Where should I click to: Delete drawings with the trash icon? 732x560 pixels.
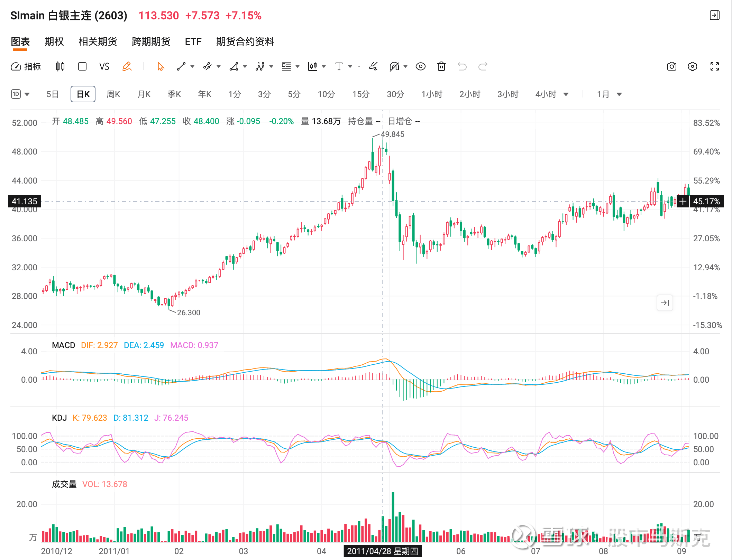[x=441, y=66]
